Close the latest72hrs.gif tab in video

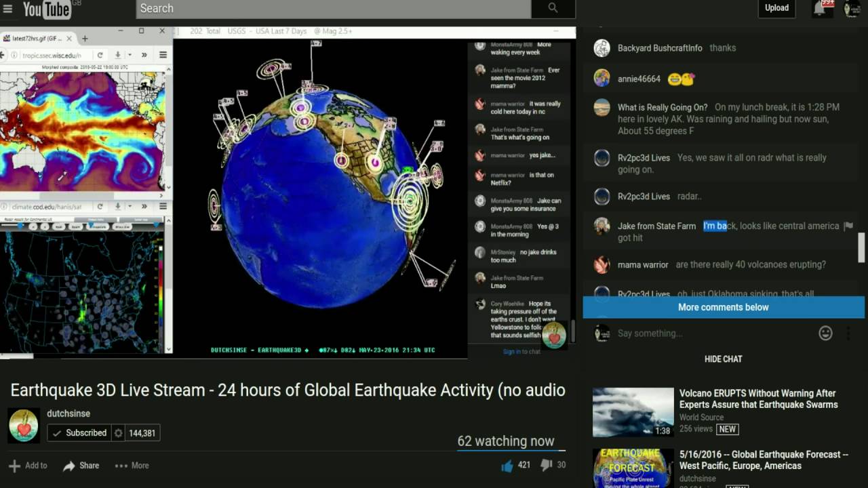[x=69, y=39]
